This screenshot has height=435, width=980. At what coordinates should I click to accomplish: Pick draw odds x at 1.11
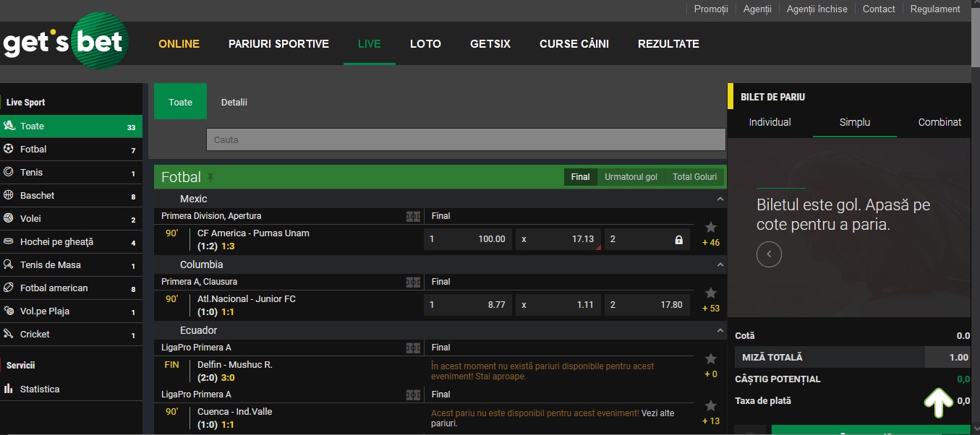558,305
